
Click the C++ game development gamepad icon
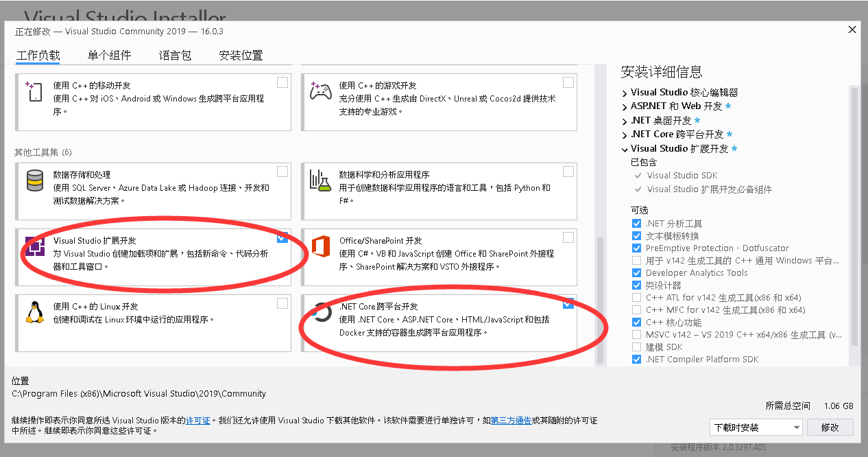[x=320, y=91]
